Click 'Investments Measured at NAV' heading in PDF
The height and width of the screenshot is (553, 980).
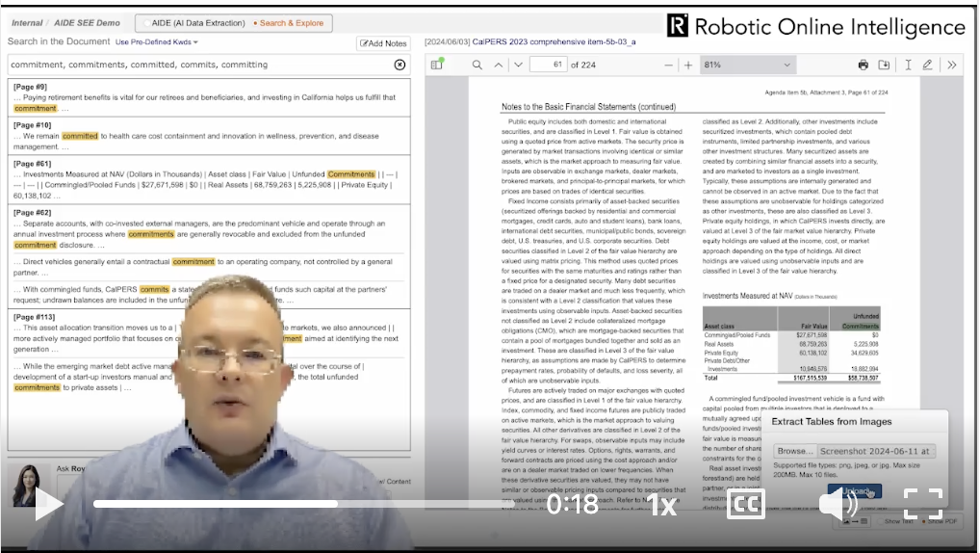pos(747,296)
